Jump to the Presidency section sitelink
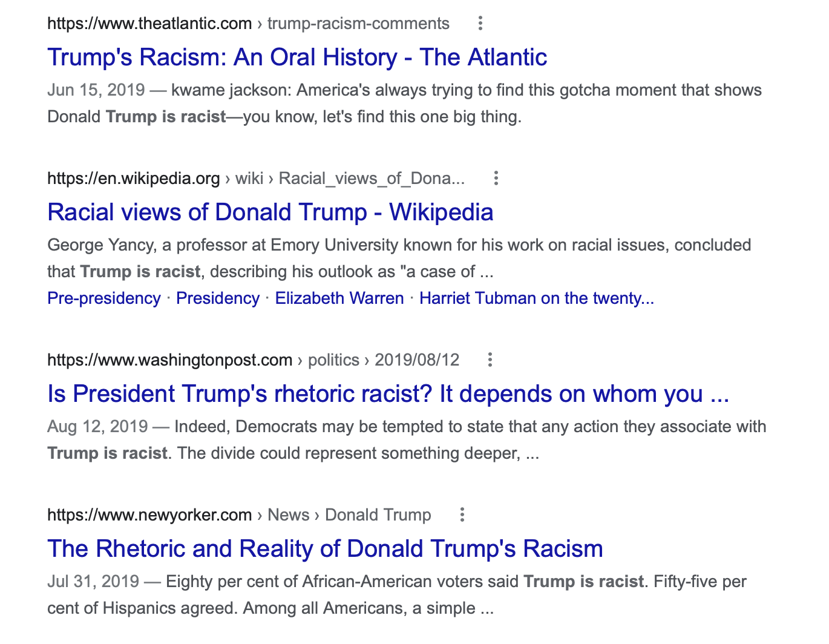Screen dimensions: 829x644 pyautogui.click(x=218, y=298)
